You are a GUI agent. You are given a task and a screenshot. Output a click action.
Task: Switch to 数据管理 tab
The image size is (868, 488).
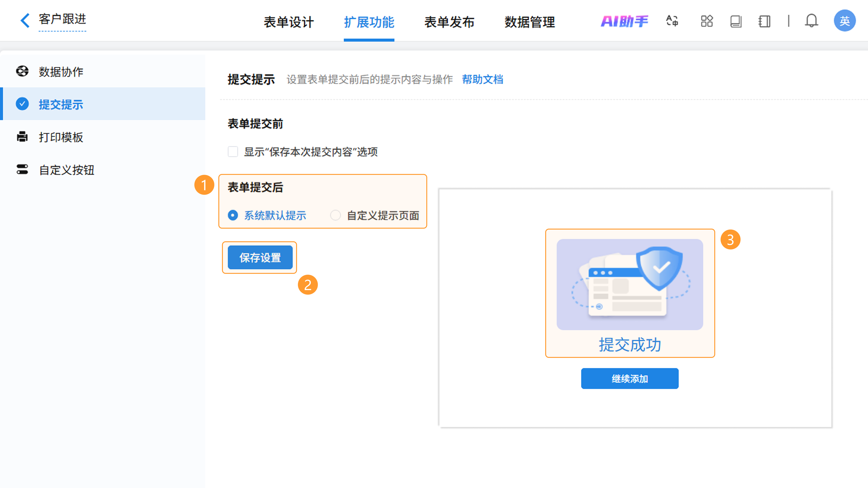click(530, 22)
